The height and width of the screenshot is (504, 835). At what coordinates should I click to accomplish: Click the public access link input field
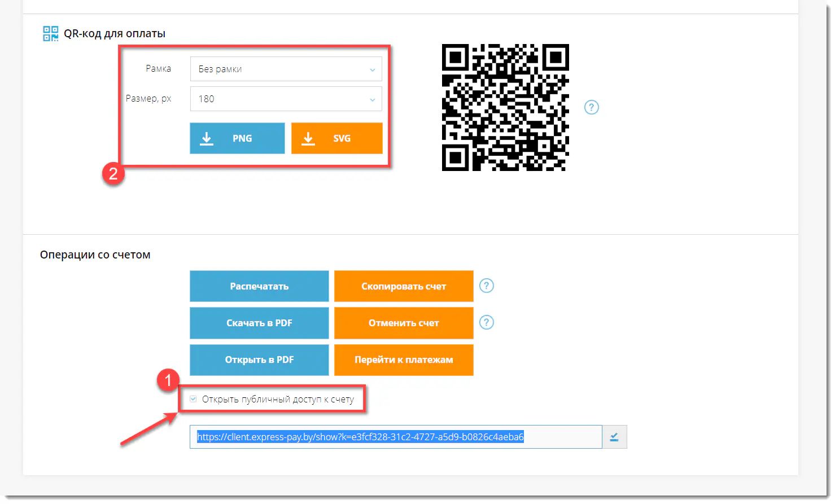click(395, 436)
